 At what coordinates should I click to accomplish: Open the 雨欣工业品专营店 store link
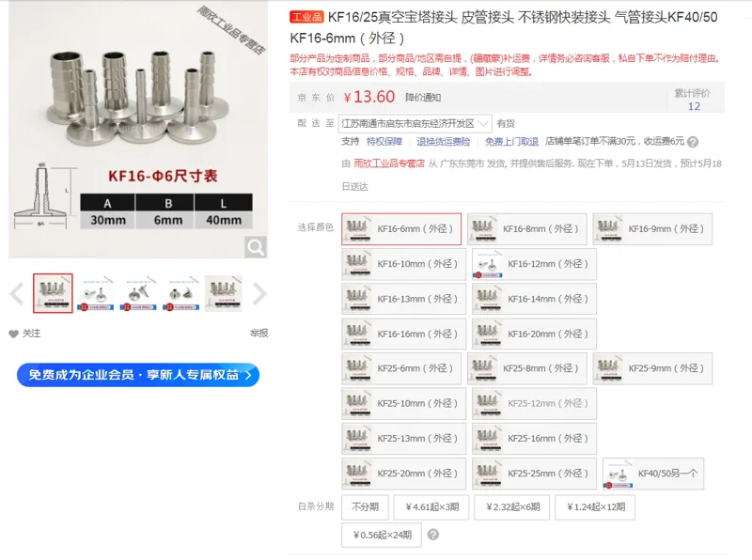click(x=389, y=163)
